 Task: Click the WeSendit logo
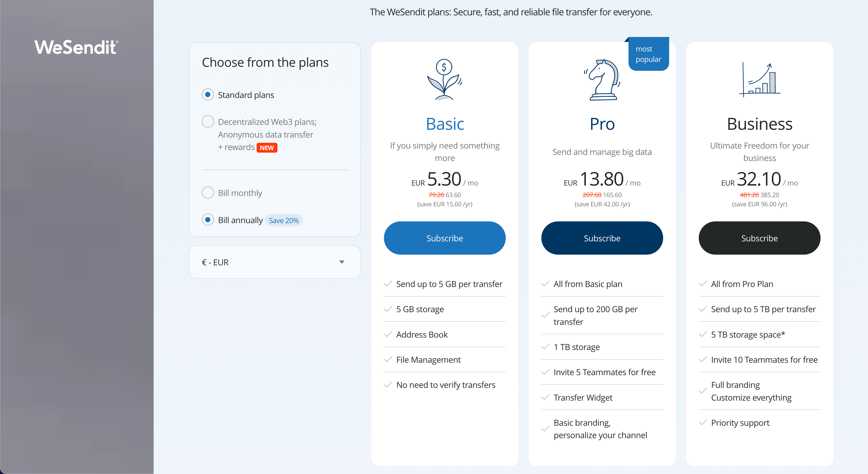click(x=76, y=47)
